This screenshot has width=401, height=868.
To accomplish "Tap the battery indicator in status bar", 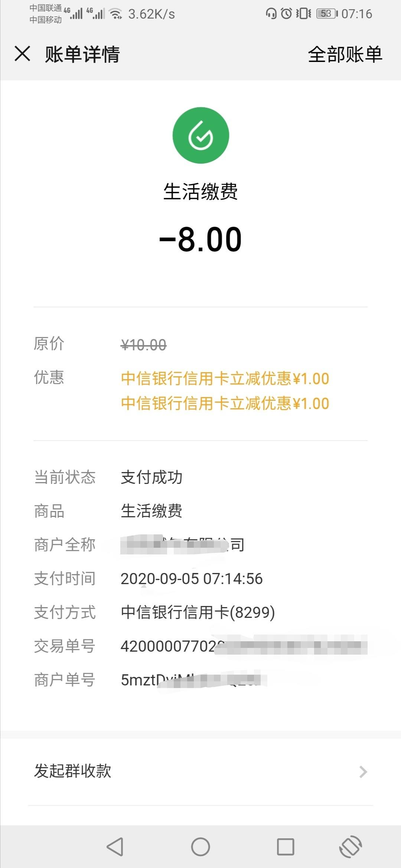I will [327, 14].
